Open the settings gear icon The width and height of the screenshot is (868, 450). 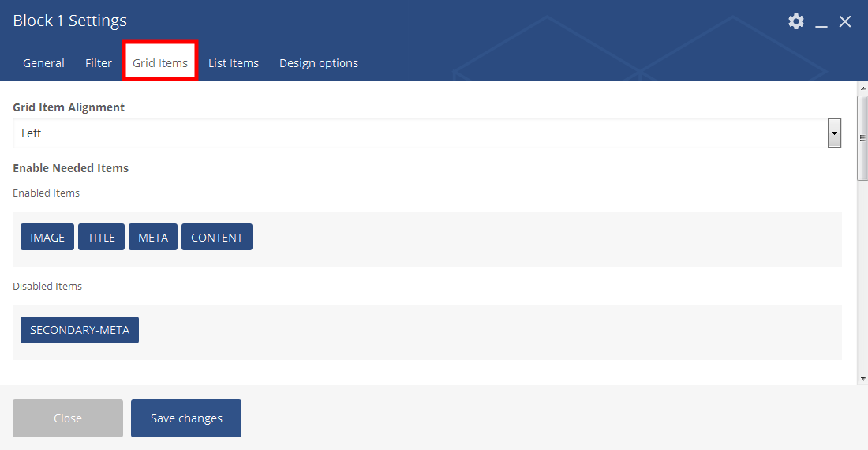pos(796,21)
